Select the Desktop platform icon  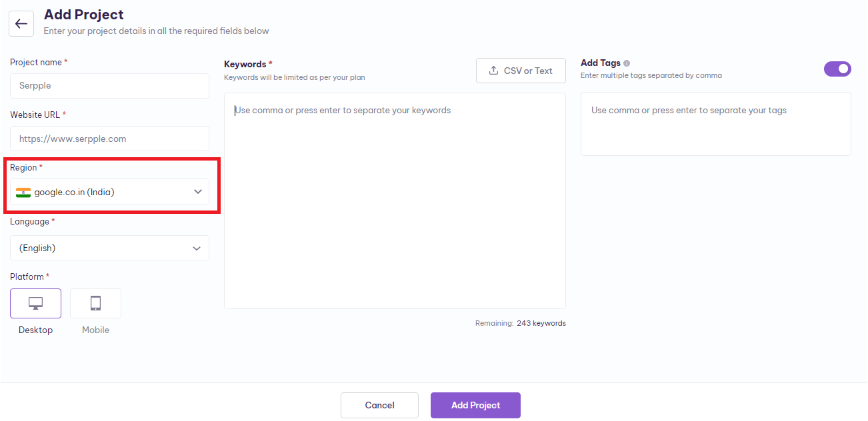[x=35, y=303]
